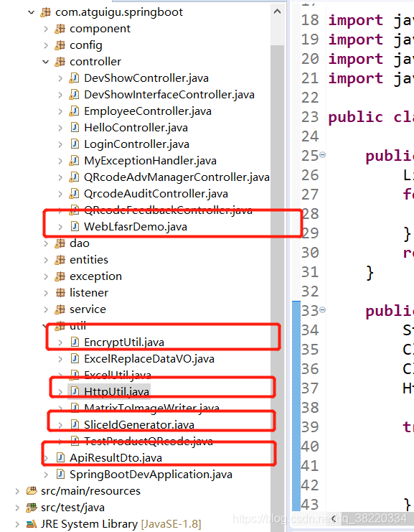Select the WebLfasrDemo.java file
The width and height of the screenshot is (414, 532).
(x=136, y=227)
